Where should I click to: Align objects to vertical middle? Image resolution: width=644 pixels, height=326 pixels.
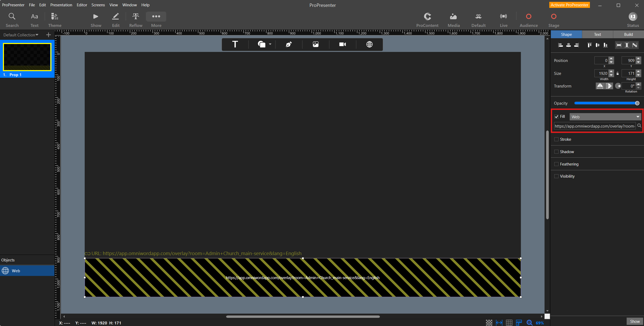597,45
